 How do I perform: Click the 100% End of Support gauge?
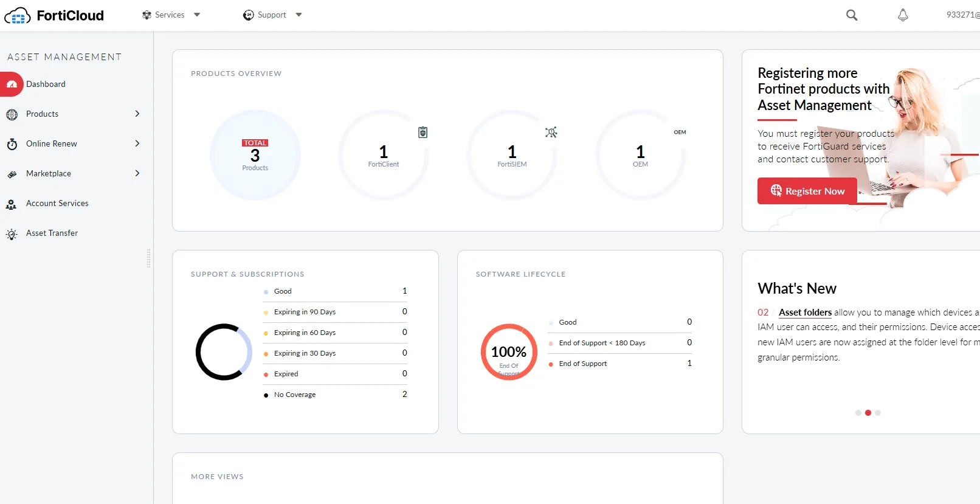pyautogui.click(x=509, y=352)
